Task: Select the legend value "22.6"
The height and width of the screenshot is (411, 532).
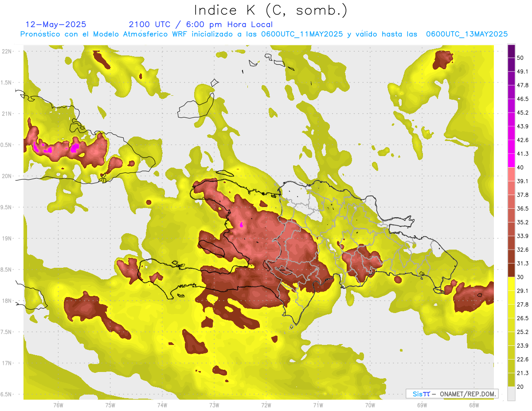Action: (x=523, y=360)
